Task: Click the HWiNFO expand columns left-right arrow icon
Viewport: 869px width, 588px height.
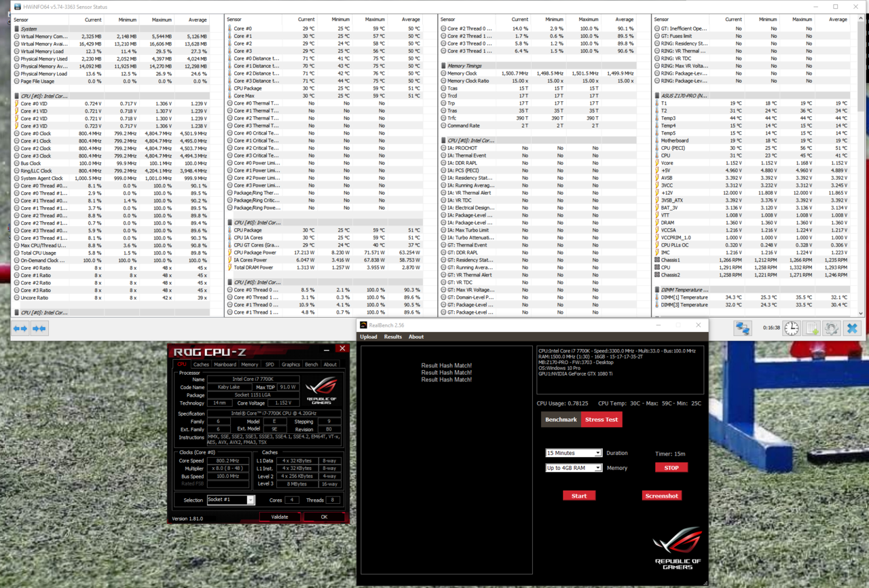Action: [20, 329]
